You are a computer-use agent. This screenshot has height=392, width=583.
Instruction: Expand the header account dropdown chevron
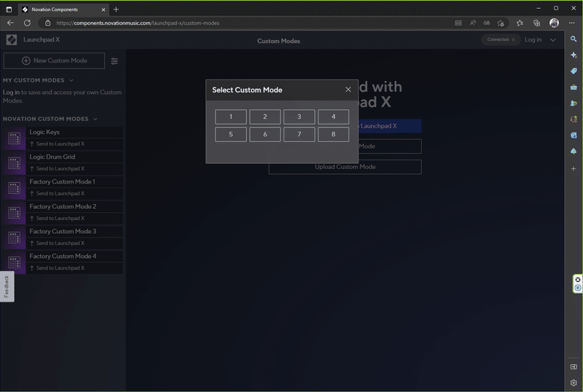click(553, 40)
